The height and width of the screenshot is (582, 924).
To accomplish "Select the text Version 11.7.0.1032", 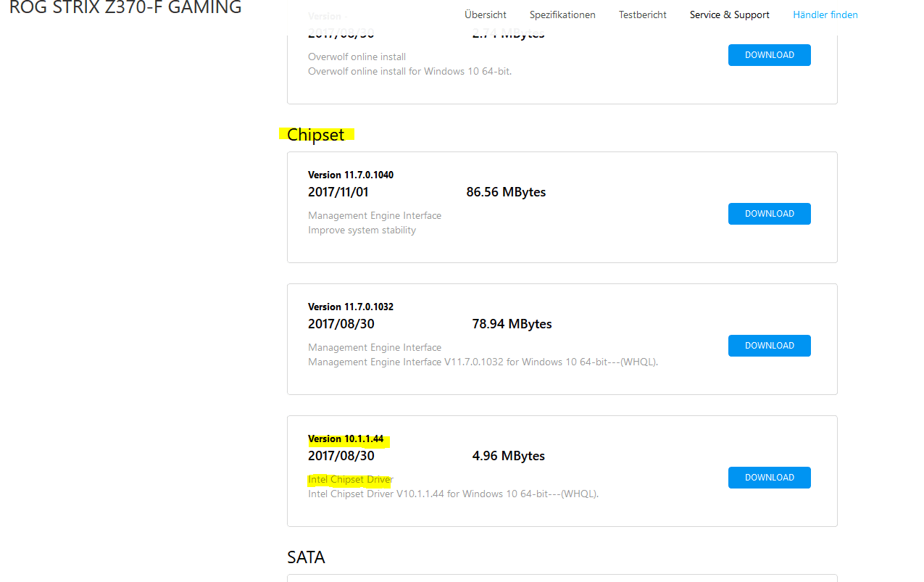I will point(351,307).
